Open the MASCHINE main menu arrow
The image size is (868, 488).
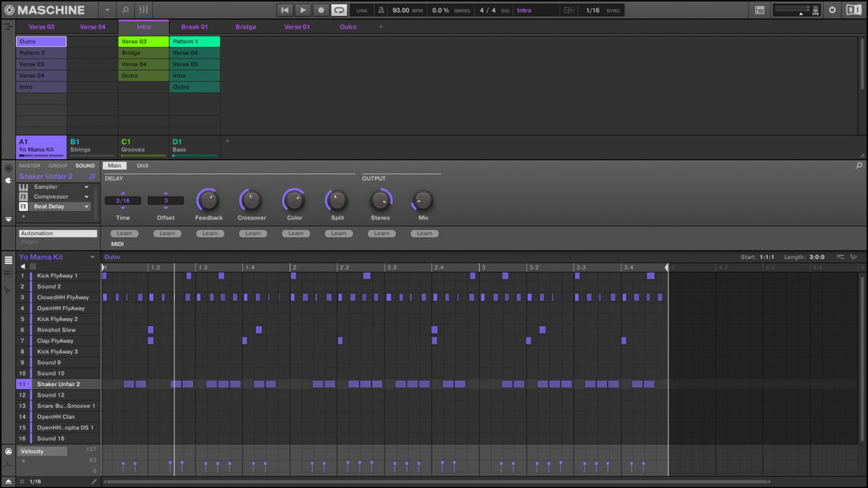107,10
